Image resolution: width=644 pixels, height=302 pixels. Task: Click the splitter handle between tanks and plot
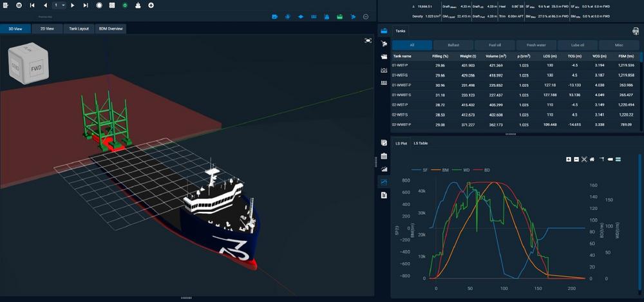coord(510,134)
